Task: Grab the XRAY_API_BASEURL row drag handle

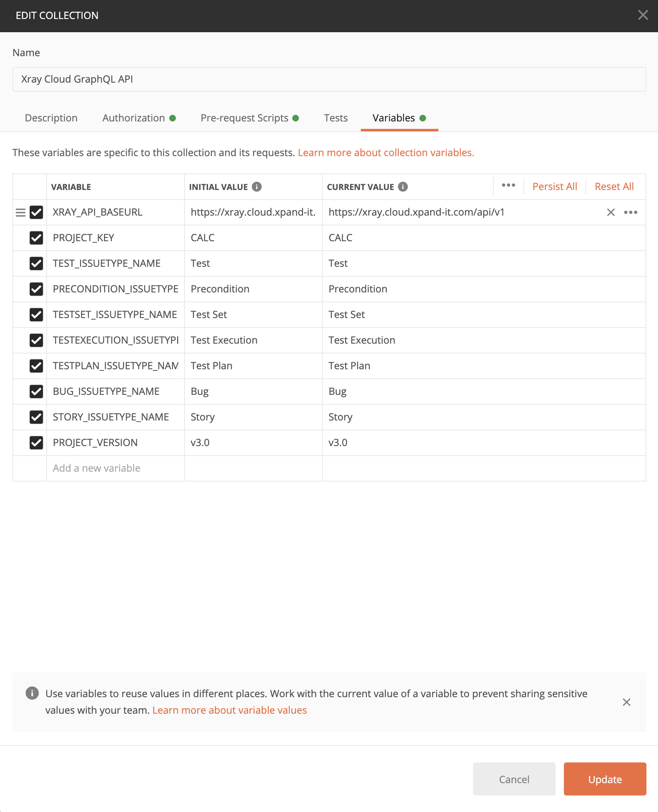Action: click(x=21, y=212)
